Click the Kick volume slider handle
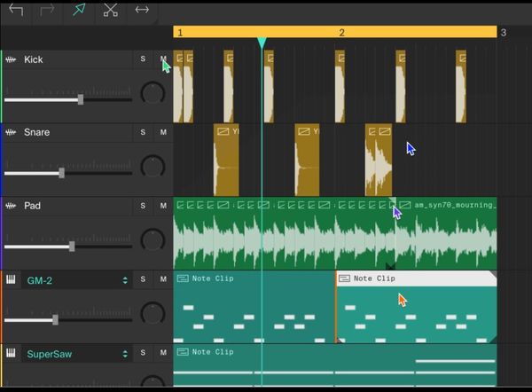Viewport: 532px width, 392px height. [x=81, y=99]
